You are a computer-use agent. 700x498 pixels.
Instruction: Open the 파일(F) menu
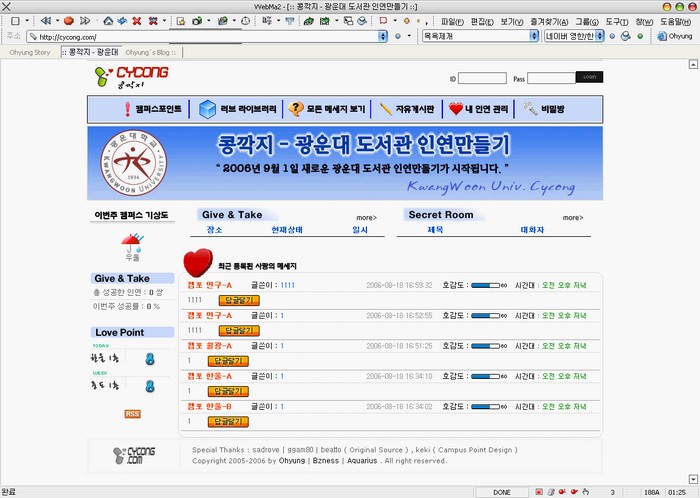452,21
